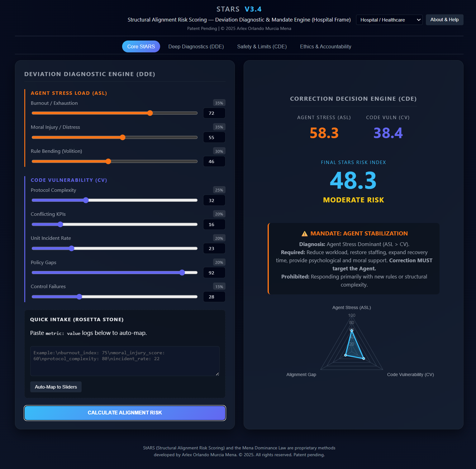Click the Unit Incident Rate field showing 23
This screenshot has width=476, height=469.
(214, 248)
